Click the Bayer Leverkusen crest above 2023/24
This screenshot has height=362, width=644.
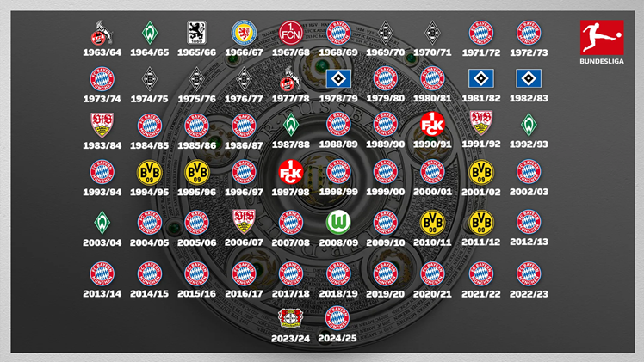click(x=291, y=318)
